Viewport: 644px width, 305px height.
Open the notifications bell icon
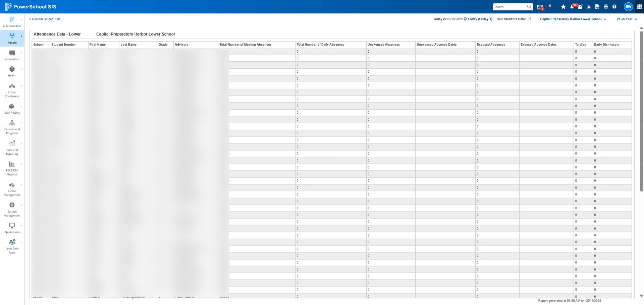(572, 7)
